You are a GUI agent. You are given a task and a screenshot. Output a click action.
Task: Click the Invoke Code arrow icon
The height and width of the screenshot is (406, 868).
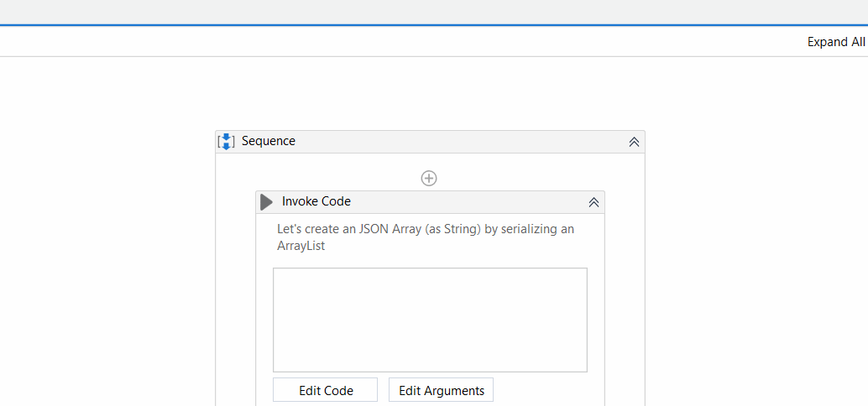[x=267, y=202]
